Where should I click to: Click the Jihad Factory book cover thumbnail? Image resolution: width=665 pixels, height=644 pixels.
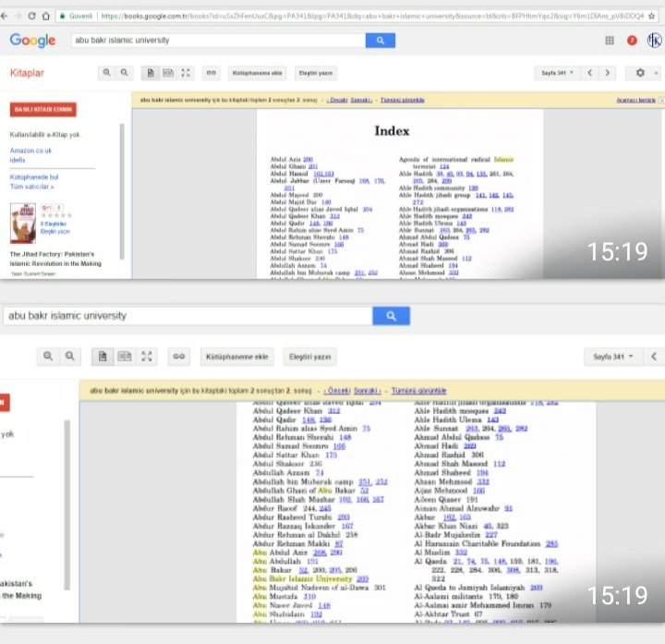click(23, 224)
